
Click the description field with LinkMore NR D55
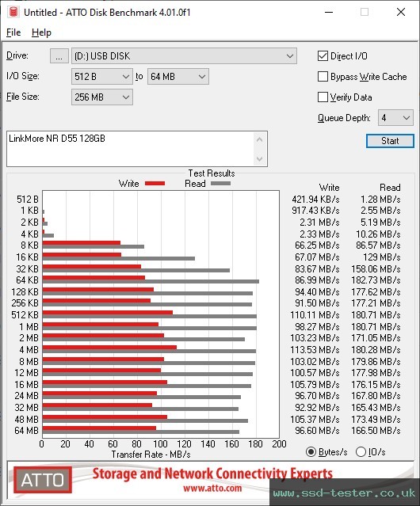click(x=131, y=149)
